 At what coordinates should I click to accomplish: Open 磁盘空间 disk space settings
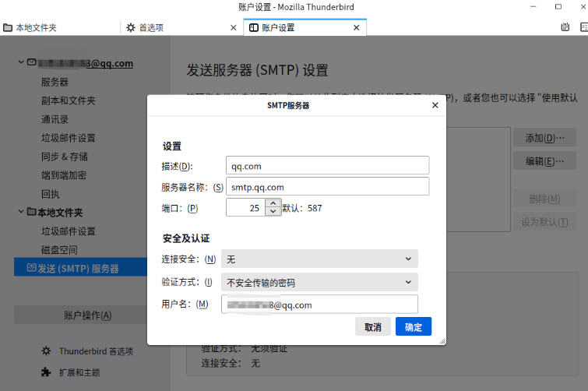pos(59,250)
